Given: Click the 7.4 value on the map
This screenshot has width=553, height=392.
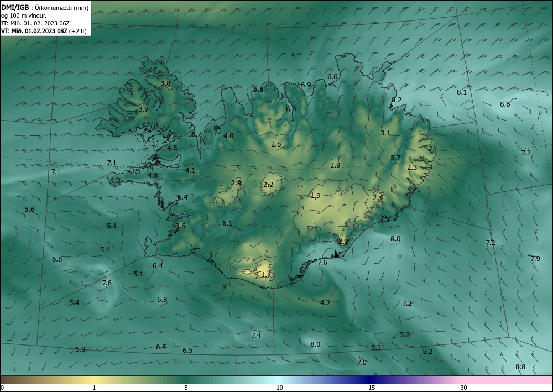Looking at the screenshot, I should (x=256, y=335).
